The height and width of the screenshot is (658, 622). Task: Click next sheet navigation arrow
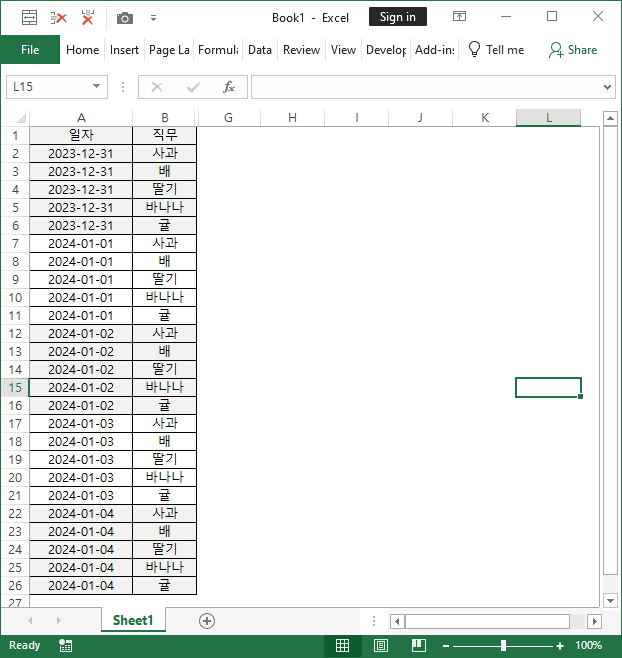pyautogui.click(x=58, y=620)
